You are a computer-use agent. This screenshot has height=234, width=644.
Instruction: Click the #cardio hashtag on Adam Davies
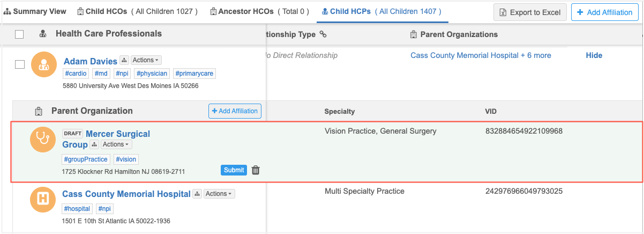click(76, 74)
